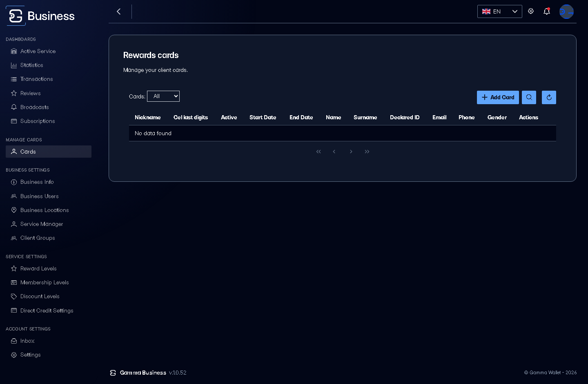The height and width of the screenshot is (384, 588).
Task: Open the Cards filter 'All' dropdown
Action: pyautogui.click(x=163, y=96)
